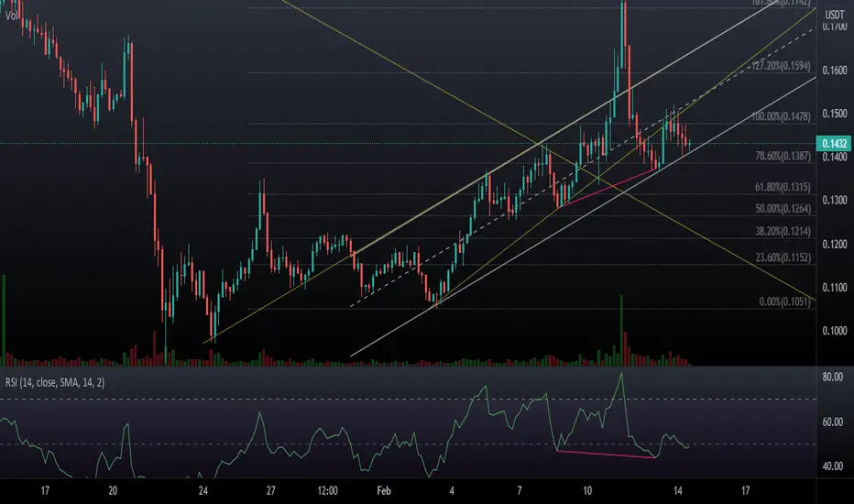Select the 100.00%(0.1478) Fibonacci label

pyautogui.click(x=781, y=116)
